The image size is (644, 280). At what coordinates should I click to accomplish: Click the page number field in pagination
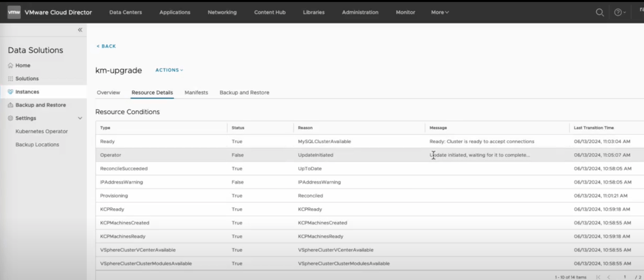(x=624, y=277)
